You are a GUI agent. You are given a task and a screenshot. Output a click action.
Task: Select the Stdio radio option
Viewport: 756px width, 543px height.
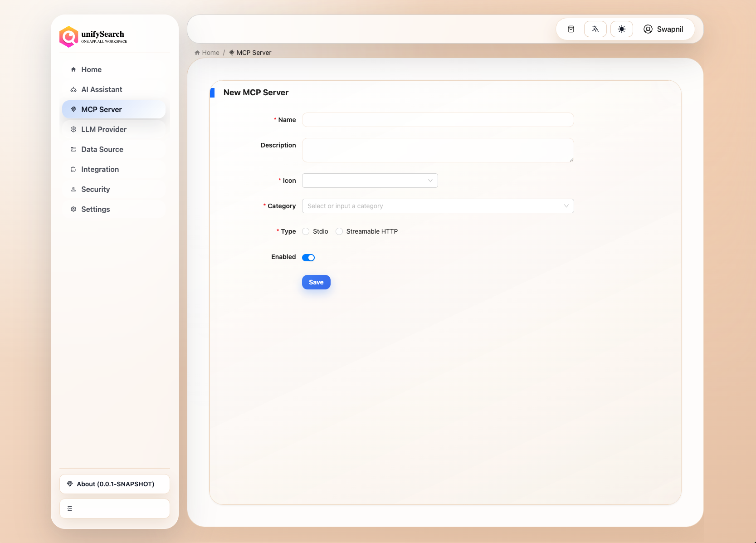pos(306,231)
